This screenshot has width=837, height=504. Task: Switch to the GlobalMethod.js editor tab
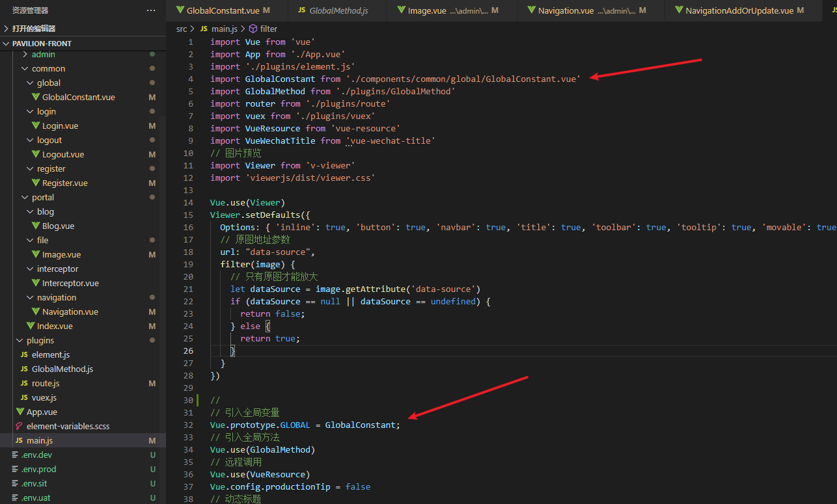coord(336,10)
